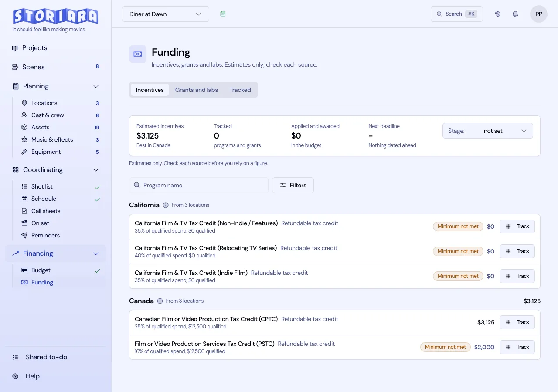Track the Relocating TV Series credit
This screenshot has width=558, height=392.
tap(517, 251)
